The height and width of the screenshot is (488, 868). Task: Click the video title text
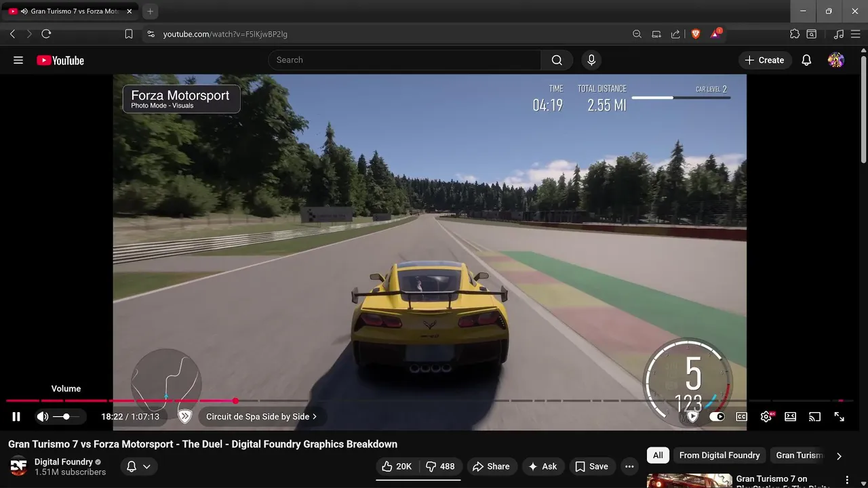[x=203, y=445]
